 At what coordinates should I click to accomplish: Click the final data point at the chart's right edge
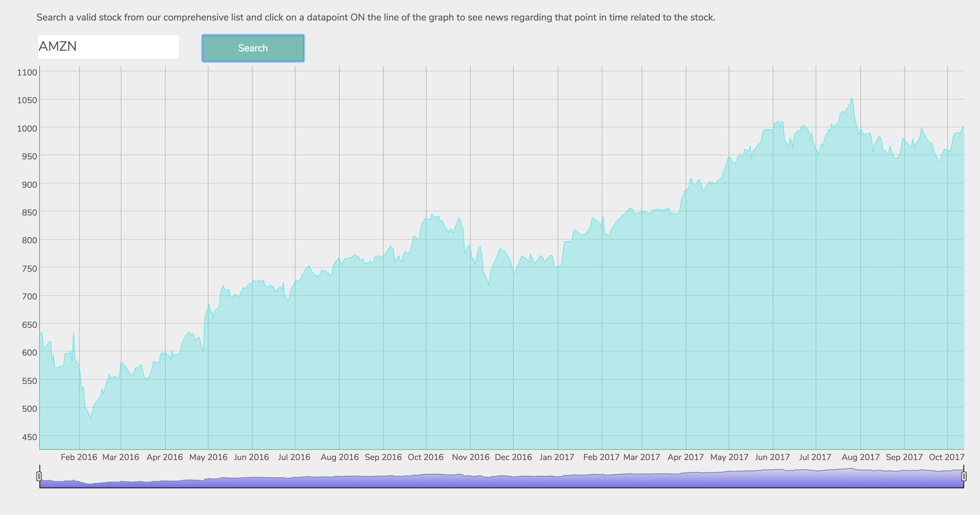click(964, 126)
